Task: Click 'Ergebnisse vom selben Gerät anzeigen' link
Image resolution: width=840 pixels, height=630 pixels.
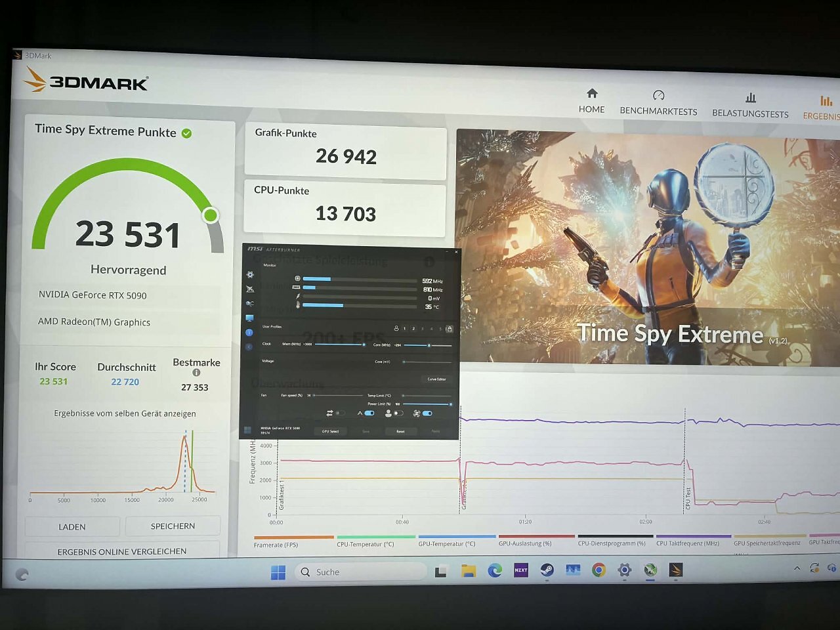Action: pyautogui.click(x=125, y=413)
